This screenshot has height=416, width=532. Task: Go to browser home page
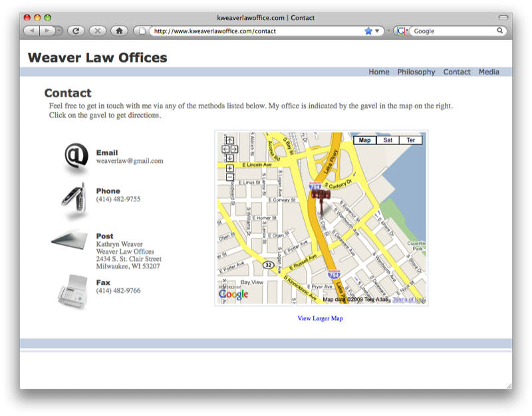tap(118, 31)
